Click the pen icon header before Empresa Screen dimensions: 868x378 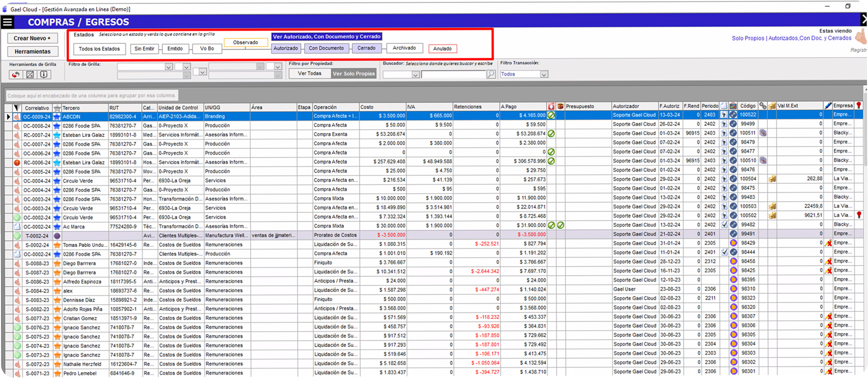pyautogui.click(x=828, y=106)
